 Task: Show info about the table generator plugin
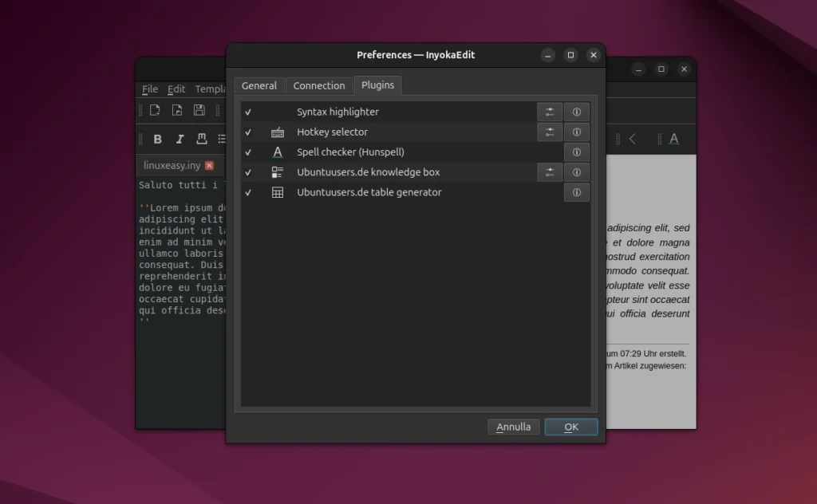[x=576, y=192]
